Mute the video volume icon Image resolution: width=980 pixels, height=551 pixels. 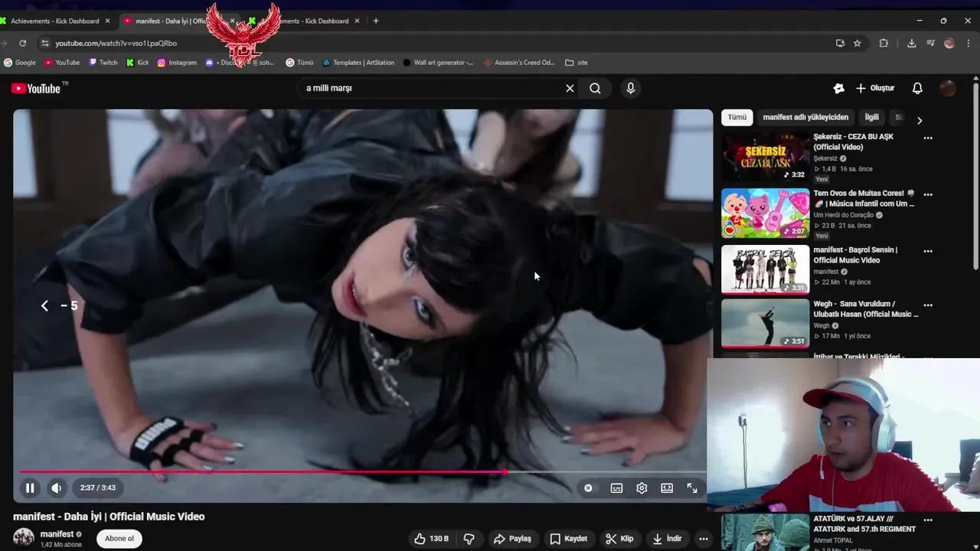(57, 487)
